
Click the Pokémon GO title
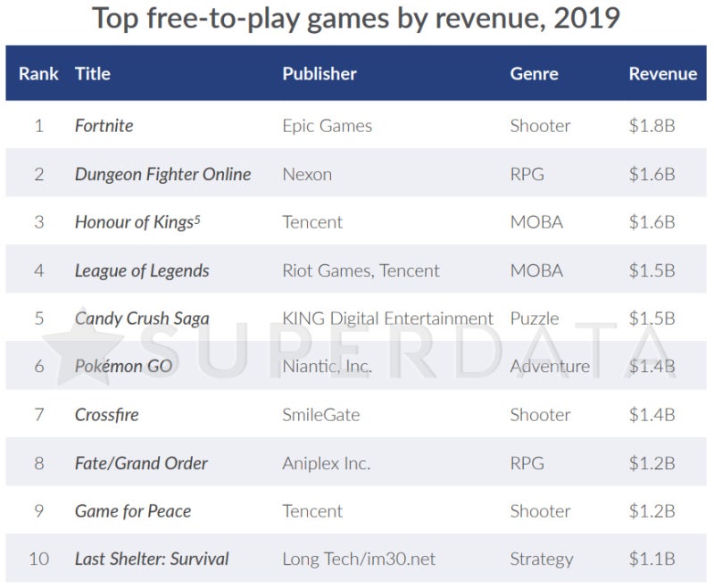click(123, 367)
